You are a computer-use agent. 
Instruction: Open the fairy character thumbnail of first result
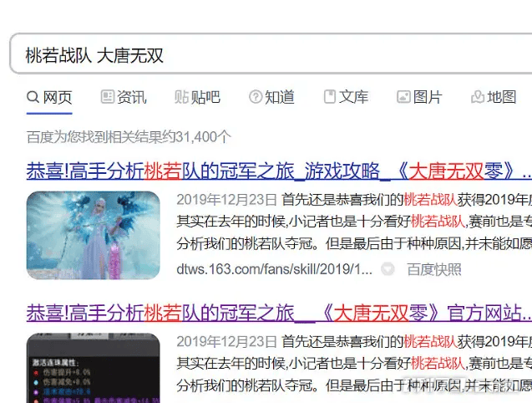pyautogui.click(x=93, y=235)
